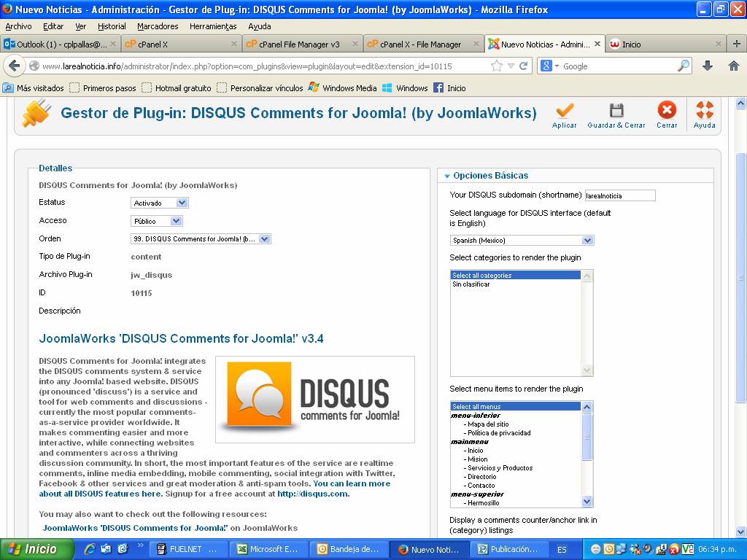Viewport: 747px width, 560px height.
Task: Open the Marcadores menu
Action: (x=158, y=27)
